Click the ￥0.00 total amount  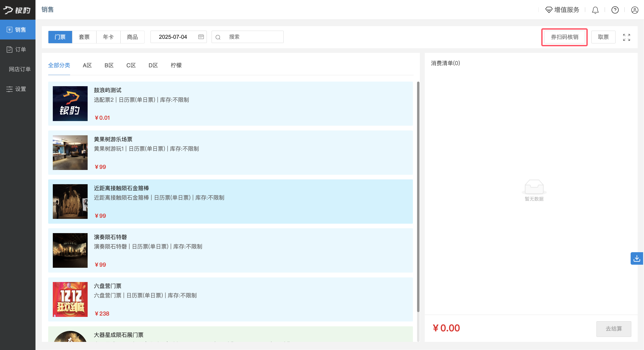(x=446, y=328)
